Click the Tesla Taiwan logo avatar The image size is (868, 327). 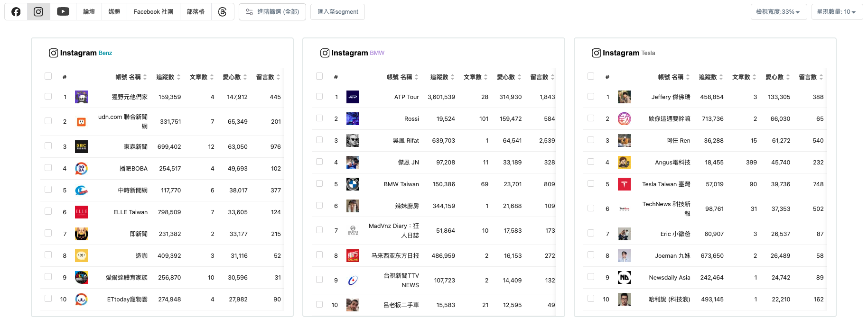624,184
